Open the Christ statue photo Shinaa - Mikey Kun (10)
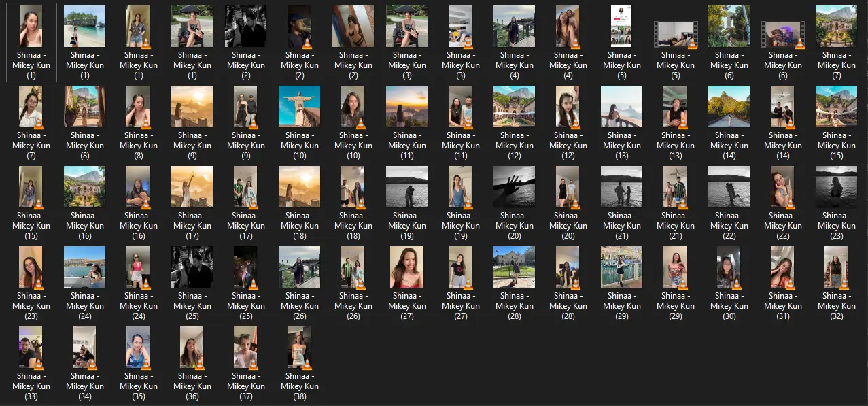 [x=300, y=107]
